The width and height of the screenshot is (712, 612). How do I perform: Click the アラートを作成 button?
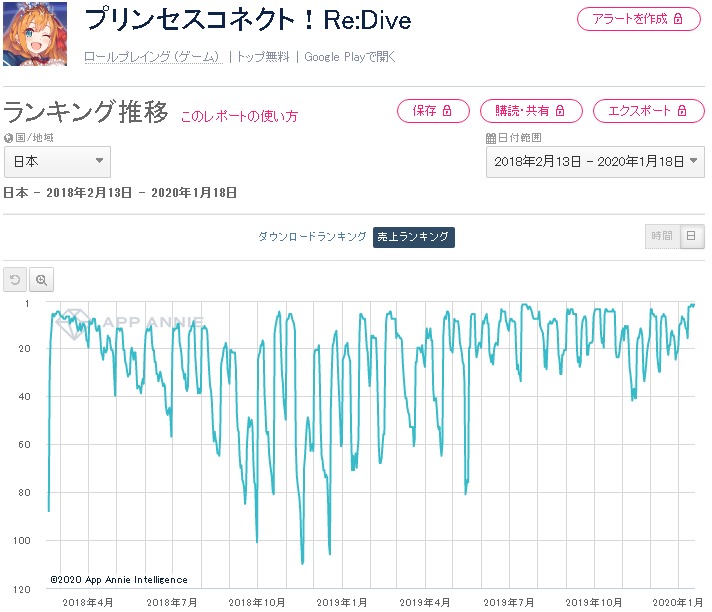point(638,19)
